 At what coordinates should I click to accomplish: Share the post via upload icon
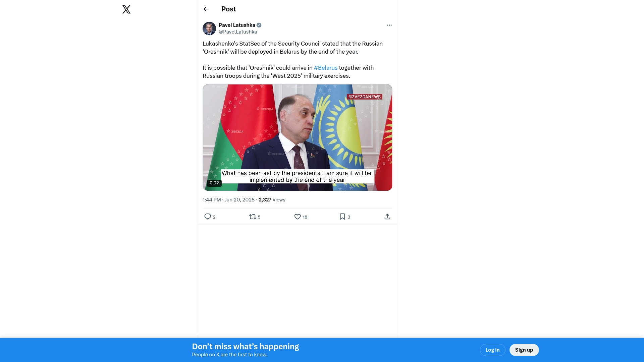pos(387,217)
